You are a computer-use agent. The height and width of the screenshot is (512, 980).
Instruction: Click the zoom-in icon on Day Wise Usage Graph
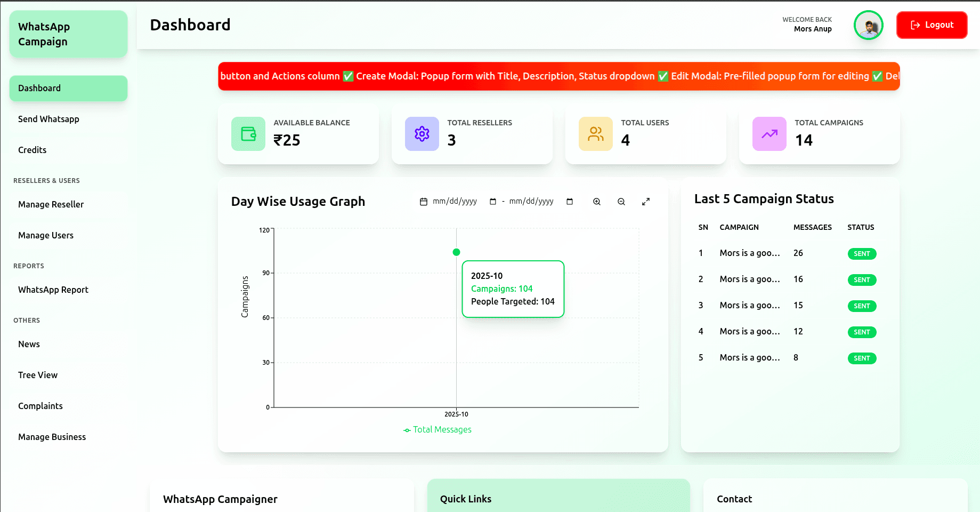[x=596, y=202]
